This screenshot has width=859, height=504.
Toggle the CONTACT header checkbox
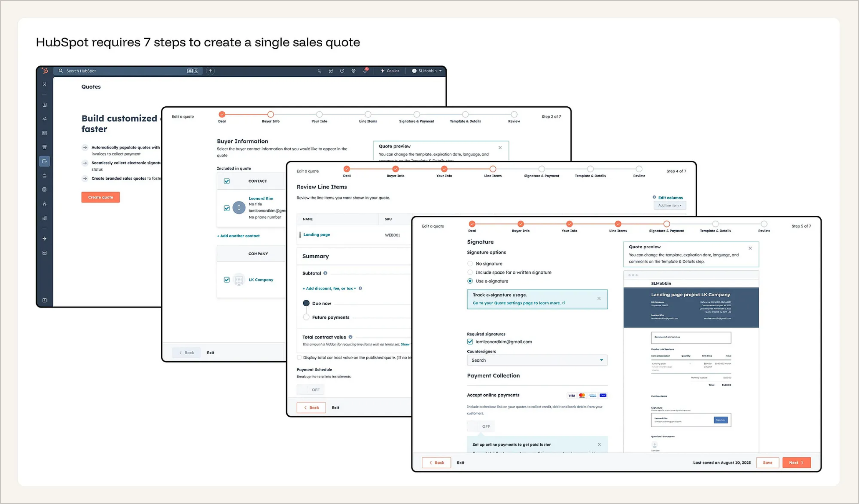coord(227,181)
